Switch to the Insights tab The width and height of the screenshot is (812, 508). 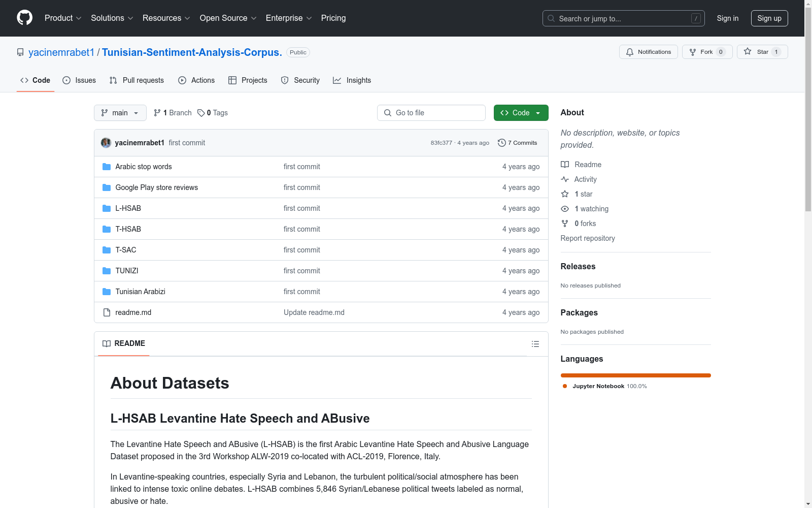(x=352, y=80)
